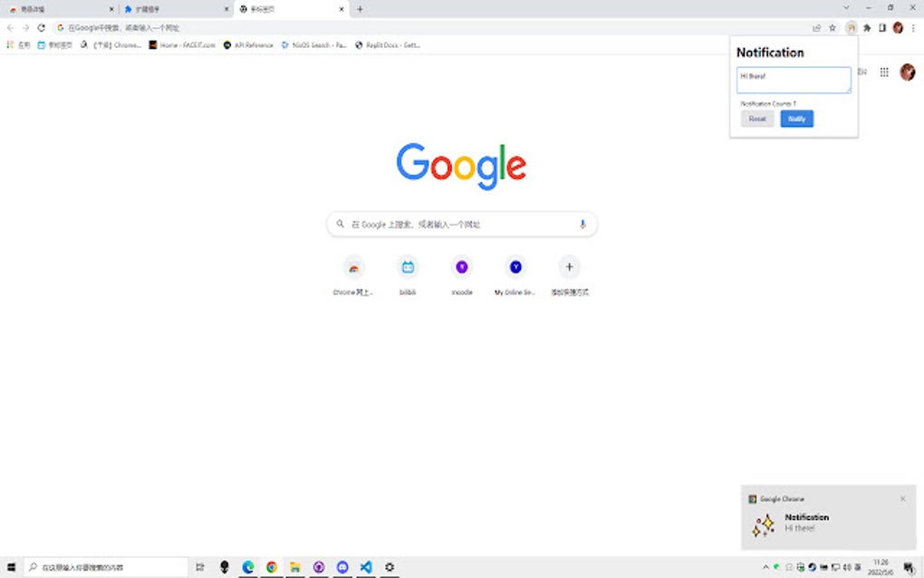Click the message text field in the popup
The width and height of the screenshot is (924, 578).
click(x=794, y=80)
